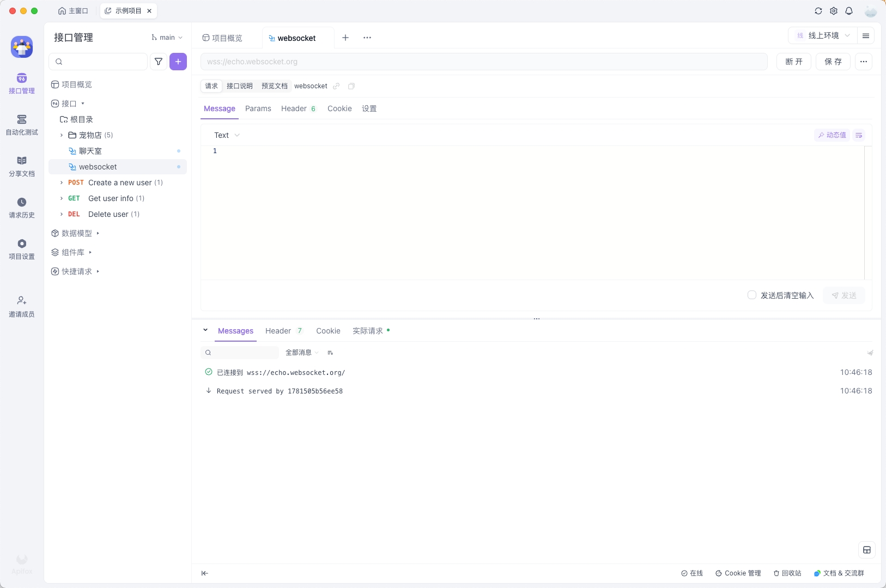
Task: Expand the 宠物店 folder
Action: click(x=62, y=135)
